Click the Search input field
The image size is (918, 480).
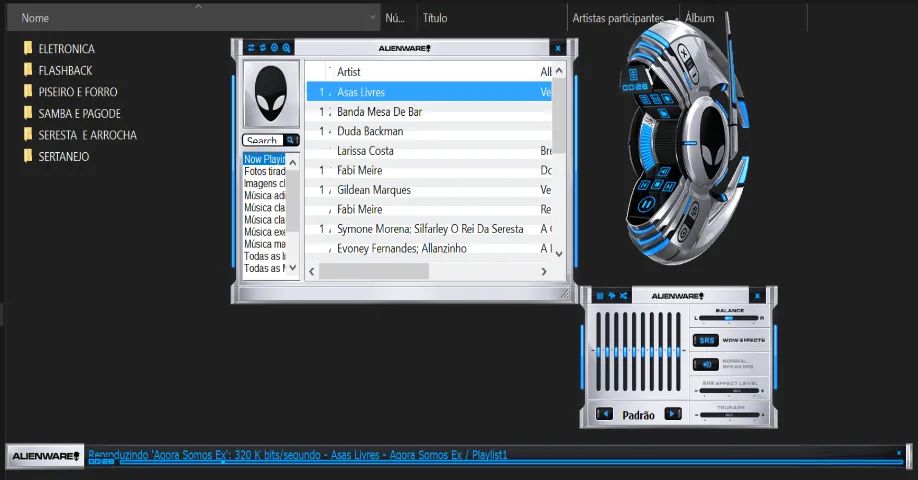(x=263, y=140)
